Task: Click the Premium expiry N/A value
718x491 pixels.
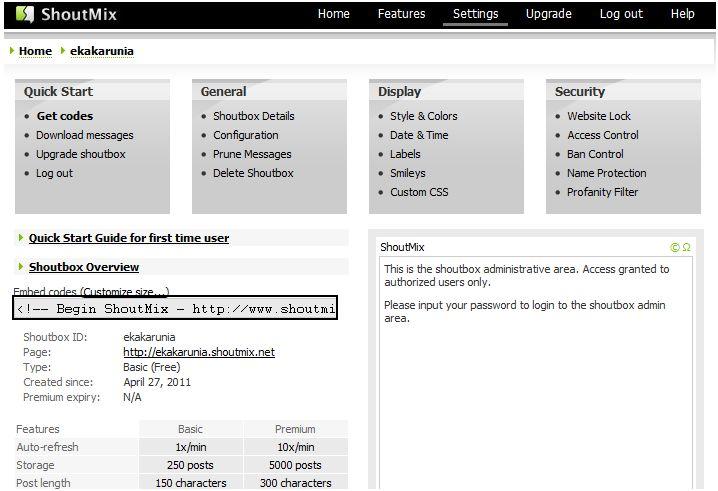Action: coord(132,398)
